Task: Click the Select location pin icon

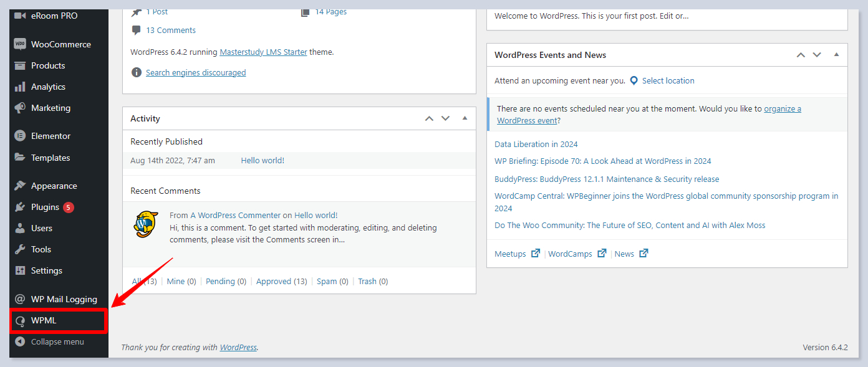Action: (634, 80)
